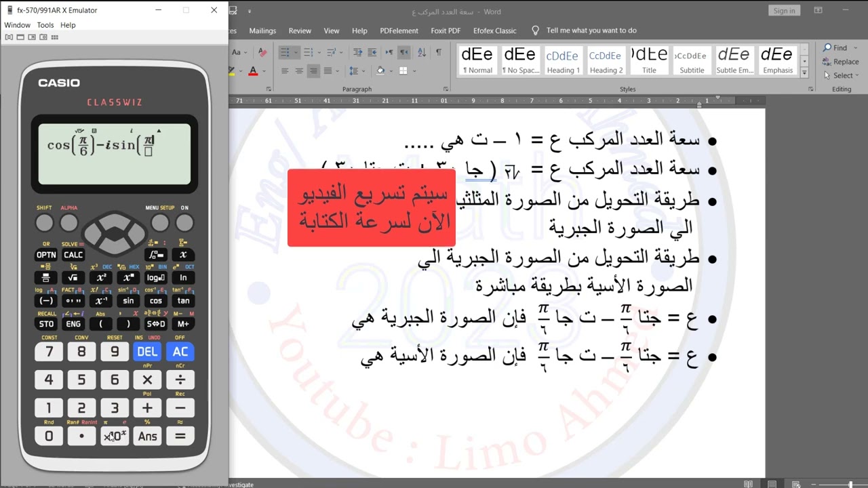Screen dimensions: 868x488
Task: Open the emulator Tools menu
Action: [45, 25]
